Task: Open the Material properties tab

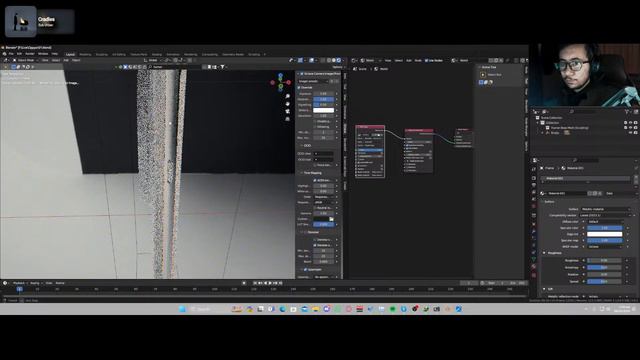Action: point(534,267)
